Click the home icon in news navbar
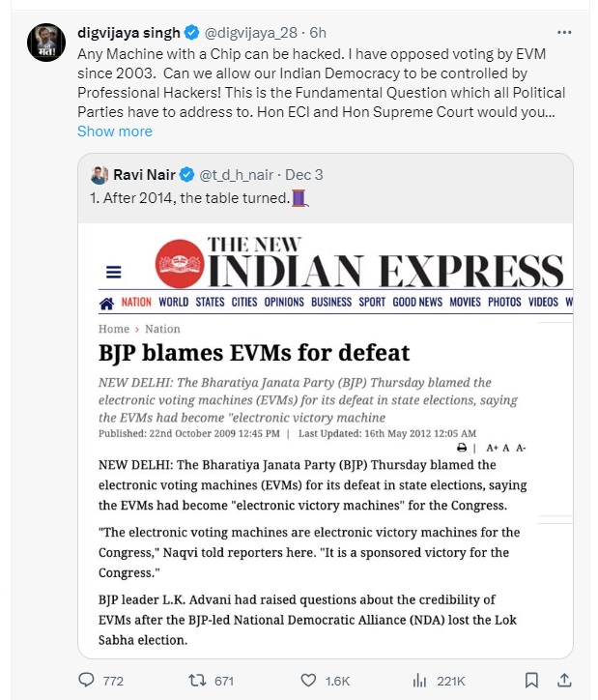 [x=106, y=303]
